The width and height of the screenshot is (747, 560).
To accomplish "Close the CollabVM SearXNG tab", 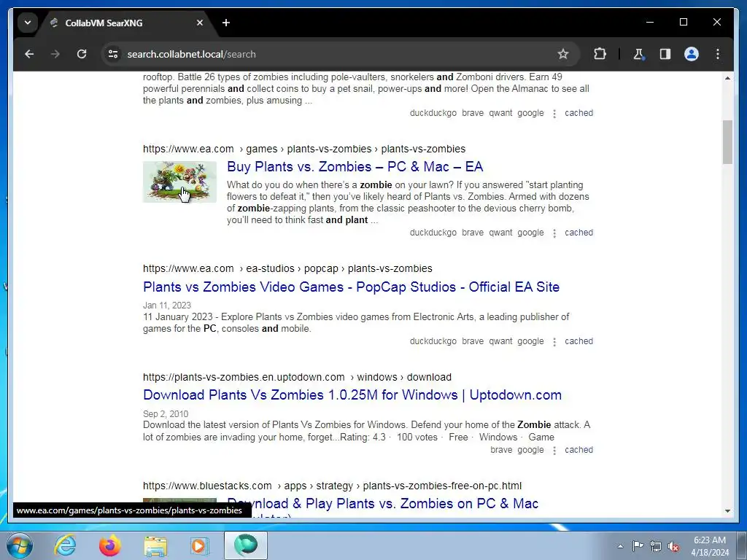I will point(200,23).
